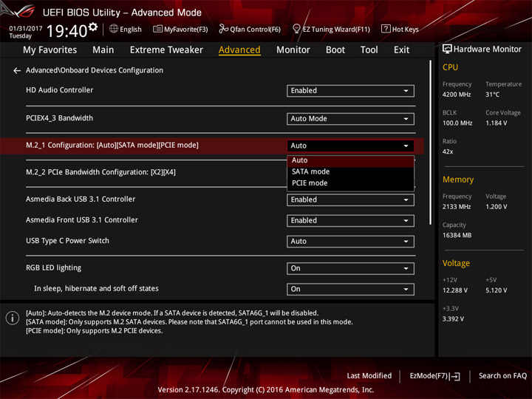Click +3.3V reading 3.392 V
This screenshot has height=399, width=532.
pyautogui.click(x=453, y=319)
